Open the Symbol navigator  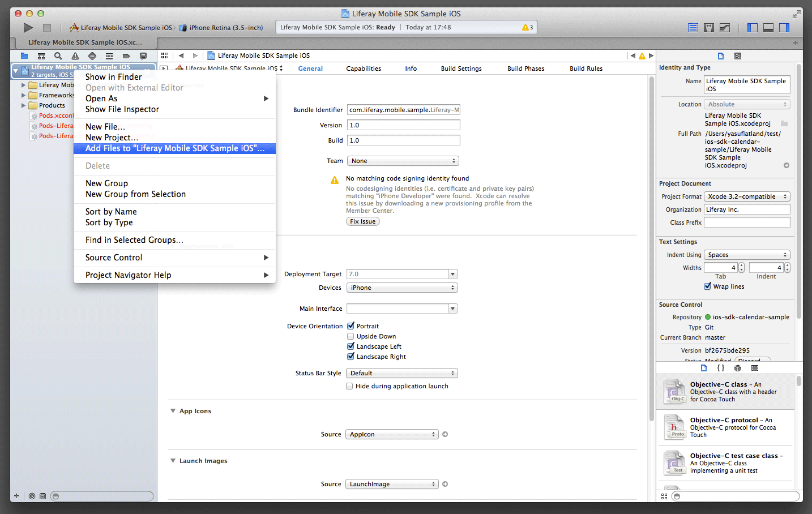click(41, 56)
